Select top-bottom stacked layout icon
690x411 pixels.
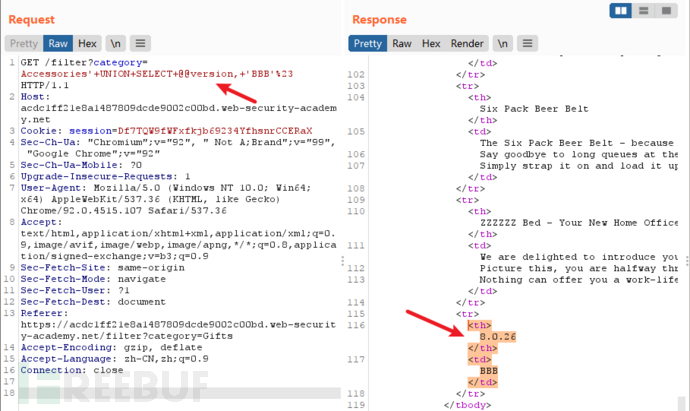pos(643,10)
